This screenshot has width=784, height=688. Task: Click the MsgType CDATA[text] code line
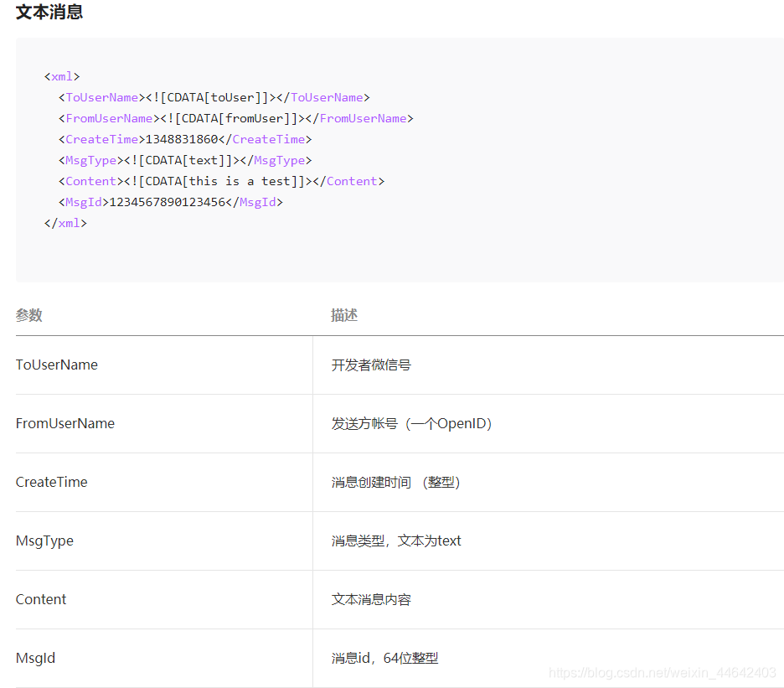pyautogui.click(x=185, y=161)
